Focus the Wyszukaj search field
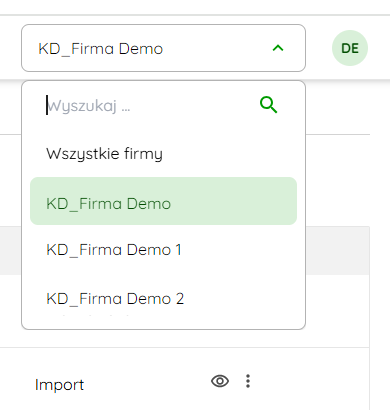Viewport: 390px width, 410px height. pos(150,106)
